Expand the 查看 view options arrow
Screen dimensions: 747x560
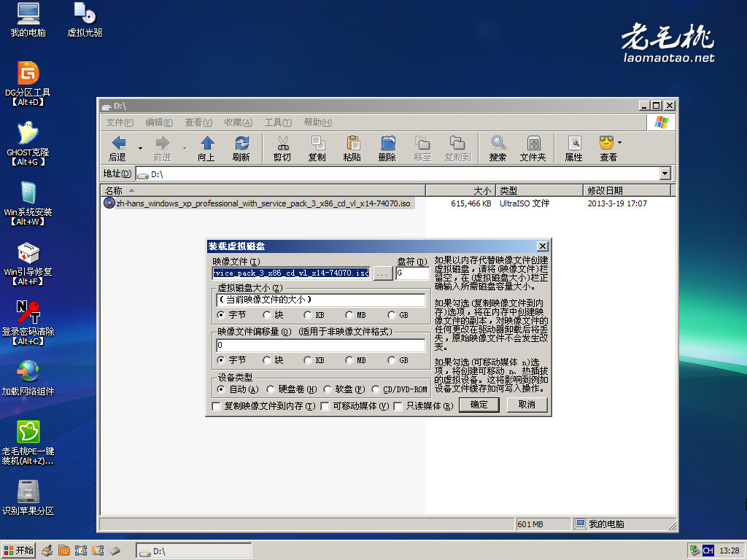pos(619,142)
